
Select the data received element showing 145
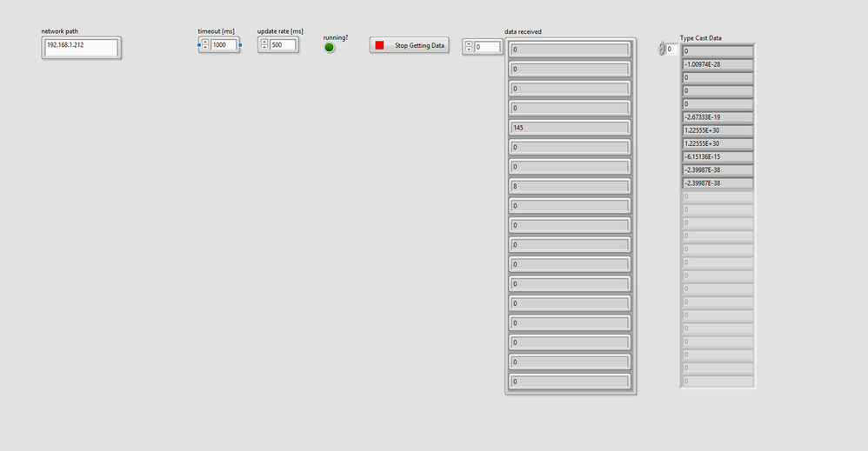[570, 128]
